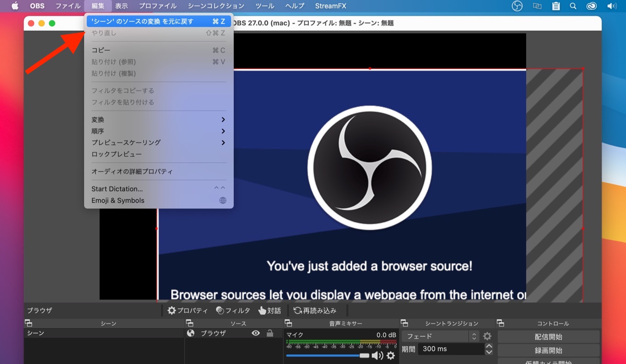Click the 対話 interact button
The height and width of the screenshot is (364, 626).
pyautogui.click(x=270, y=311)
